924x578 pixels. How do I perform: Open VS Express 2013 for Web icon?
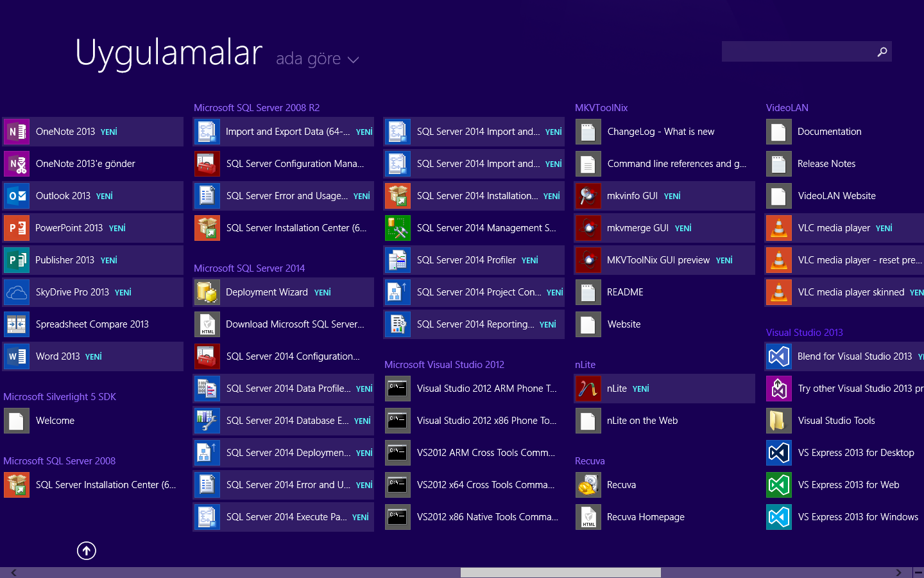point(779,485)
